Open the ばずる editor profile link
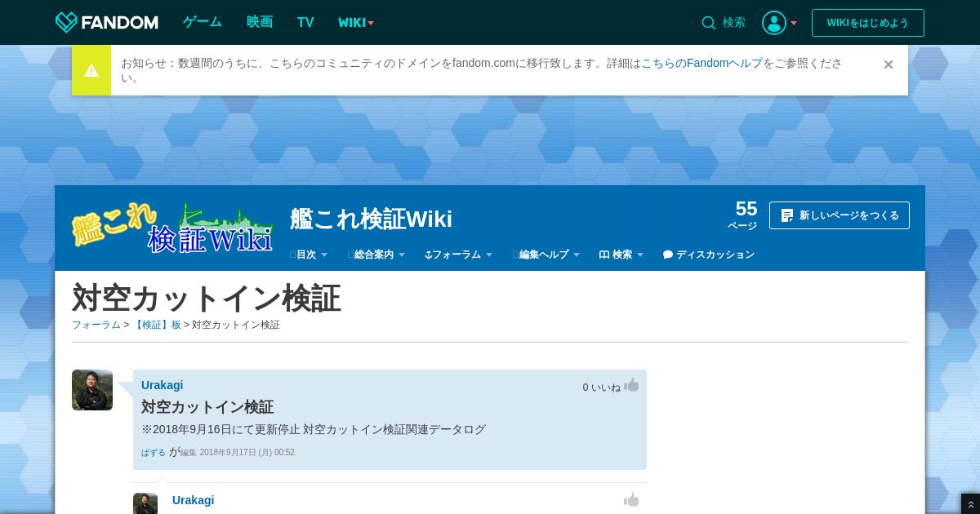Screen dimensions: 980x514 point(154,452)
